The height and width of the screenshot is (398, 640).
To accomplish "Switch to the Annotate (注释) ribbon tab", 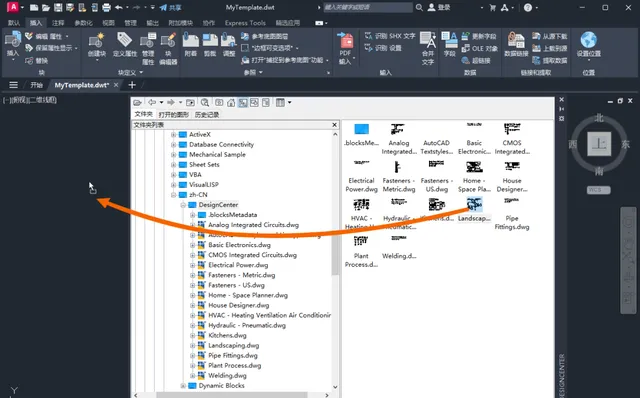I will point(58,23).
